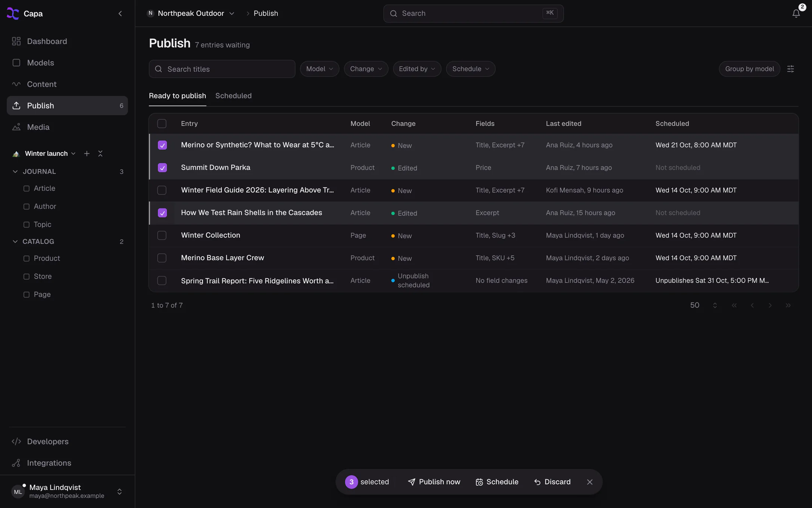Go to Models in the sidebar
Viewport: 812px width, 508px height.
tap(67, 63)
